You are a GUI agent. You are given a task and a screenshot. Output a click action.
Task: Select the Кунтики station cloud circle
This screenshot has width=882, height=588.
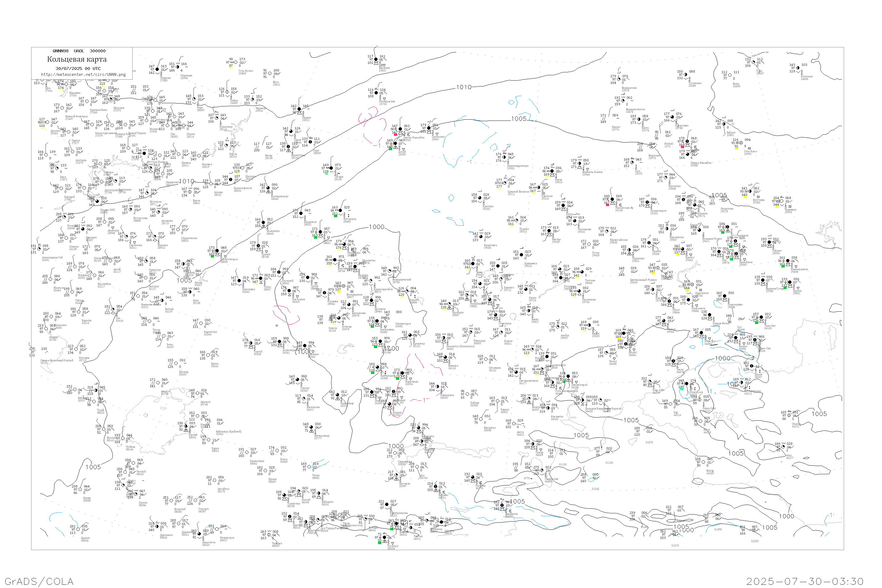click(480, 198)
